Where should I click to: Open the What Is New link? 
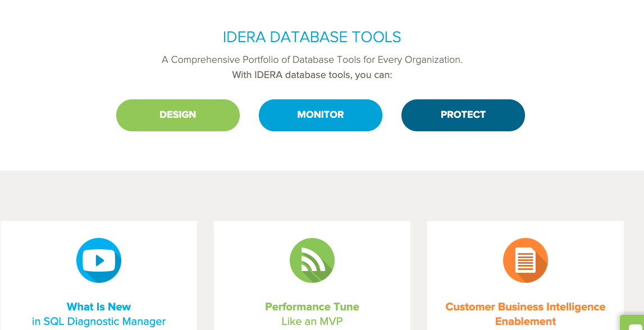click(x=99, y=306)
